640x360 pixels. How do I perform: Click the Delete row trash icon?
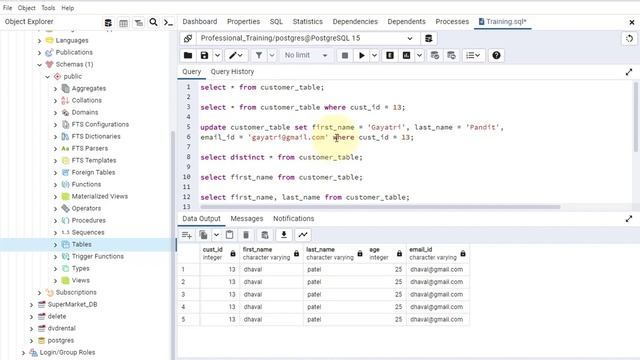coord(246,235)
